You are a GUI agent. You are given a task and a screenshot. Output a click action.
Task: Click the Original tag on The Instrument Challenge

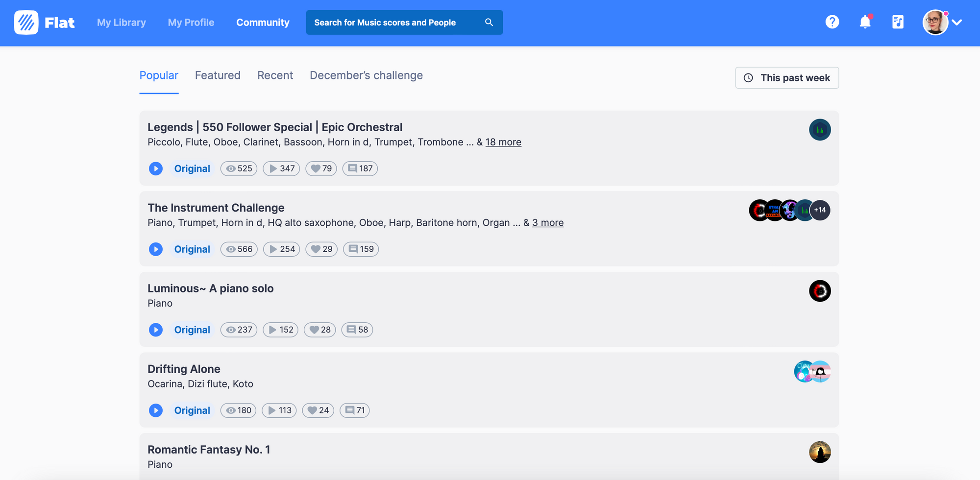192,249
